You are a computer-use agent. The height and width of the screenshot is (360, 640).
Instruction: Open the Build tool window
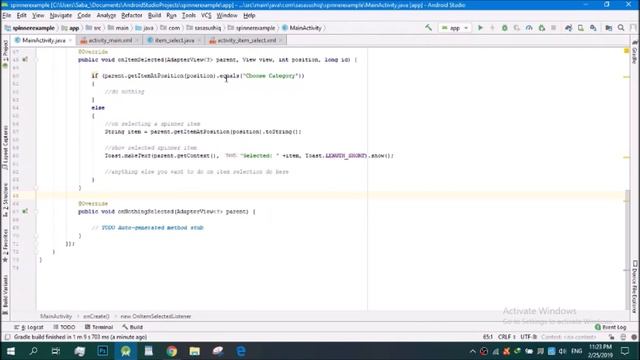click(133, 327)
